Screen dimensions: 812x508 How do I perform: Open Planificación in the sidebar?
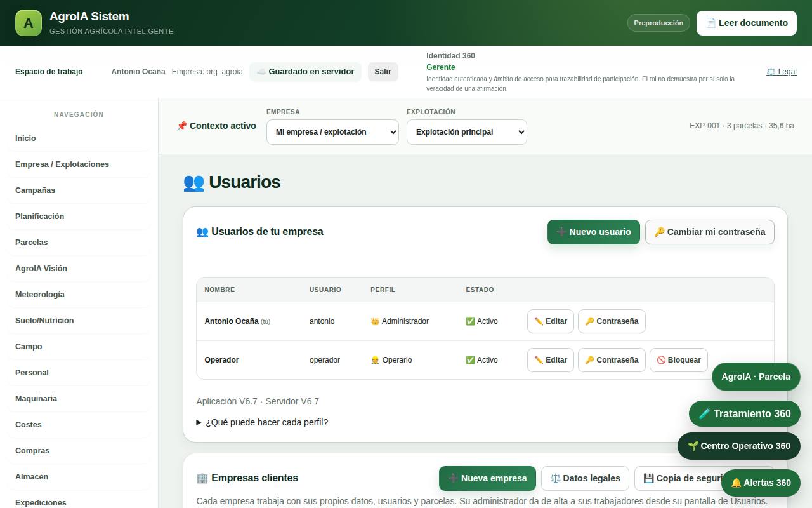click(x=79, y=217)
